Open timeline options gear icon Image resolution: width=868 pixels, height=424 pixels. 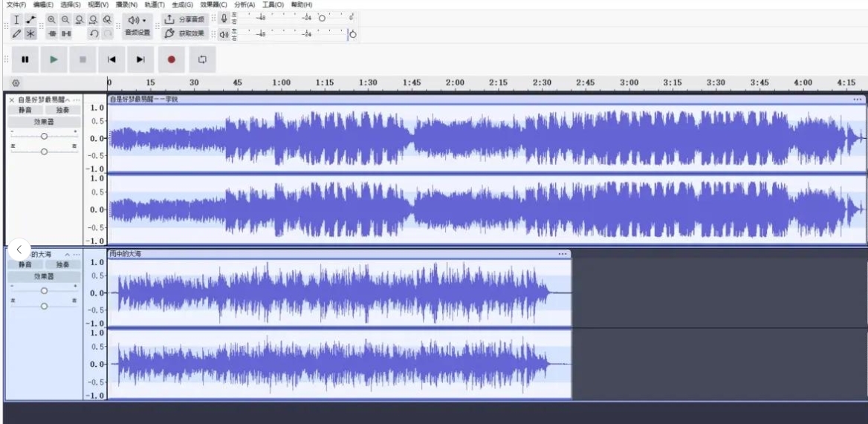click(x=16, y=83)
